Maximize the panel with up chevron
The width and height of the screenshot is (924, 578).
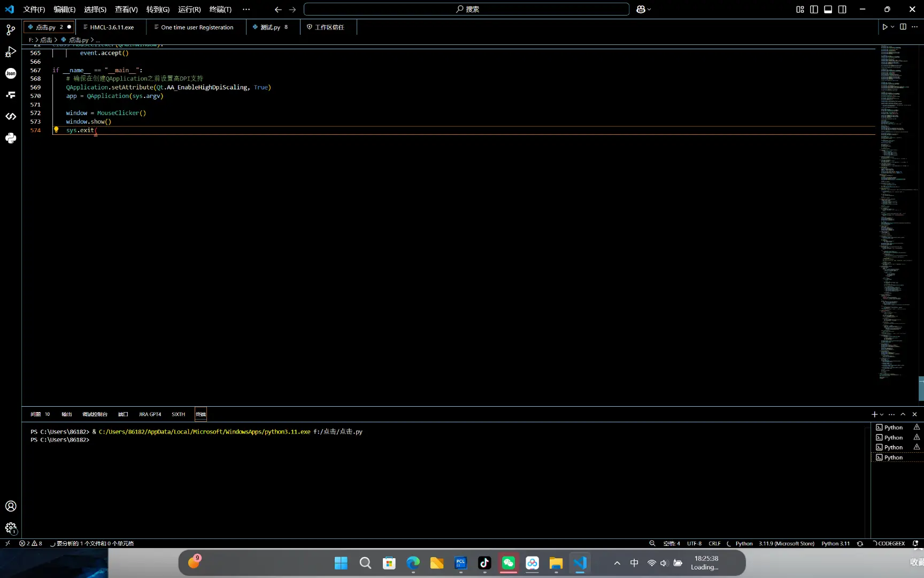click(903, 414)
